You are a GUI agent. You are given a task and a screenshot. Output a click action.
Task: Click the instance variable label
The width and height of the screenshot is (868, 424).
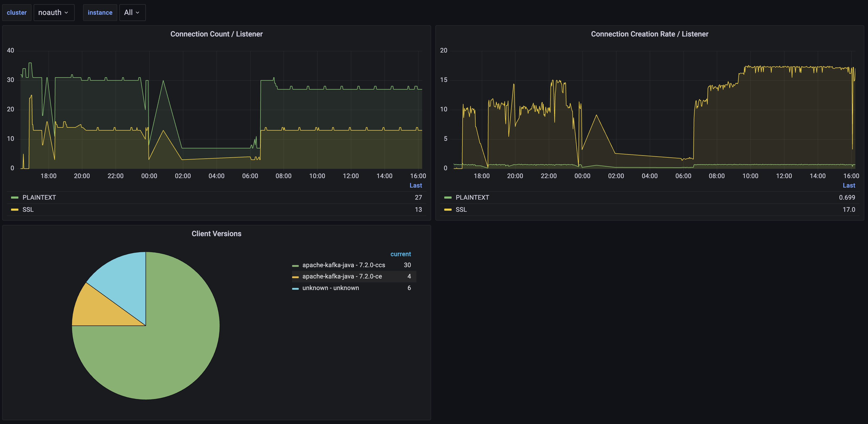pyautogui.click(x=100, y=12)
